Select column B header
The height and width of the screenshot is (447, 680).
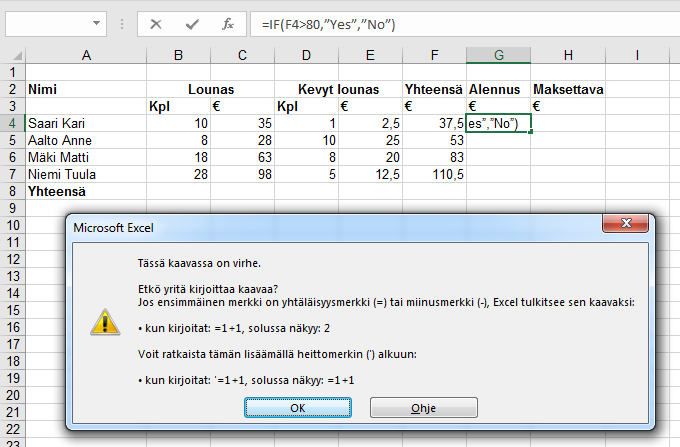coord(178,55)
